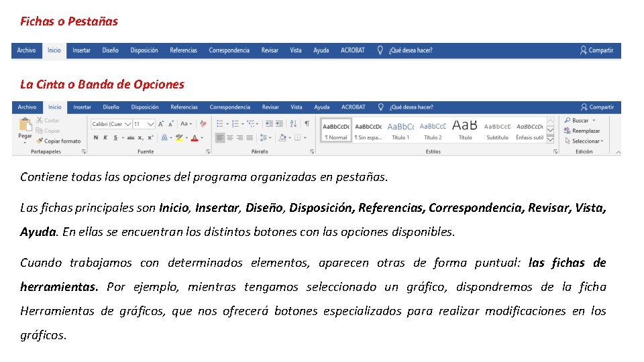Viewport: 644px width, 362px height.
Task: Open the Calibri font name dropdown
Action: click(127, 124)
